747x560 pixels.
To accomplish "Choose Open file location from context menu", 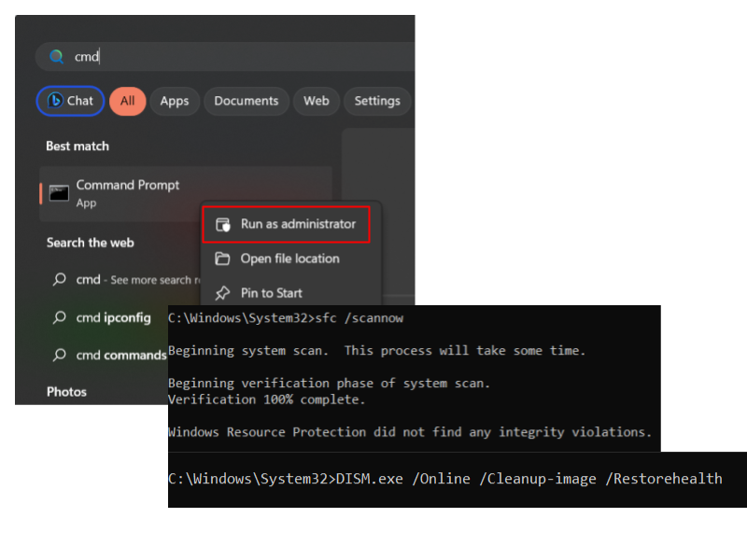I will (290, 259).
